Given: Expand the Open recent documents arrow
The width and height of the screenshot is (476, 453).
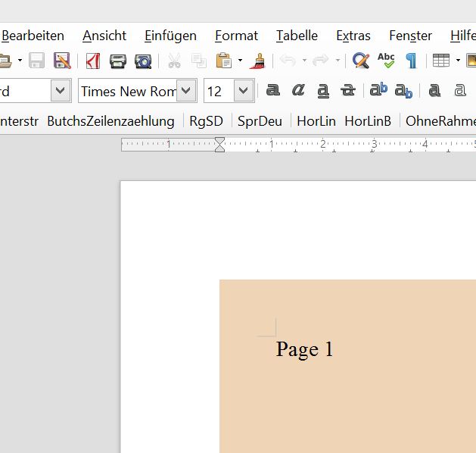Looking at the screenshot, I should (20, 60).
